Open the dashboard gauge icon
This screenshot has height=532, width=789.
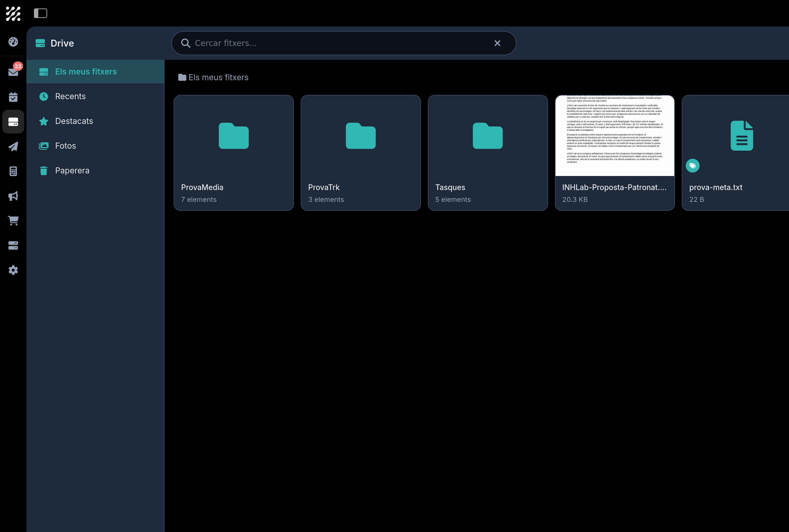pos(13,42)
